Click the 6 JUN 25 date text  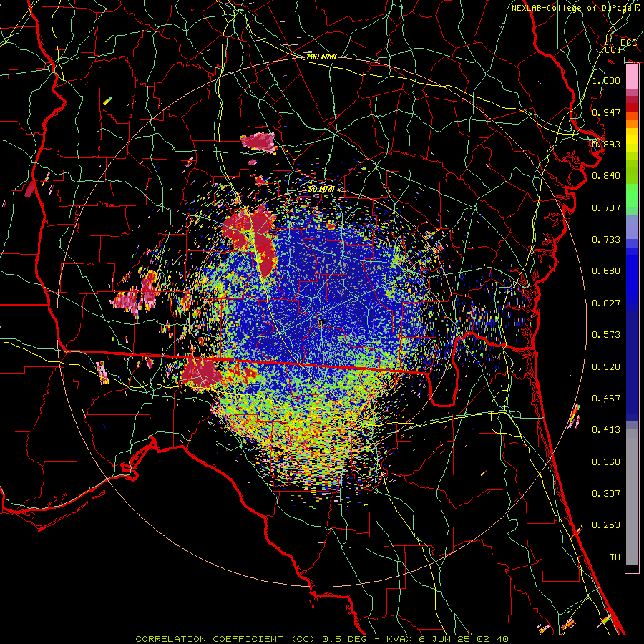coord(444,639)
